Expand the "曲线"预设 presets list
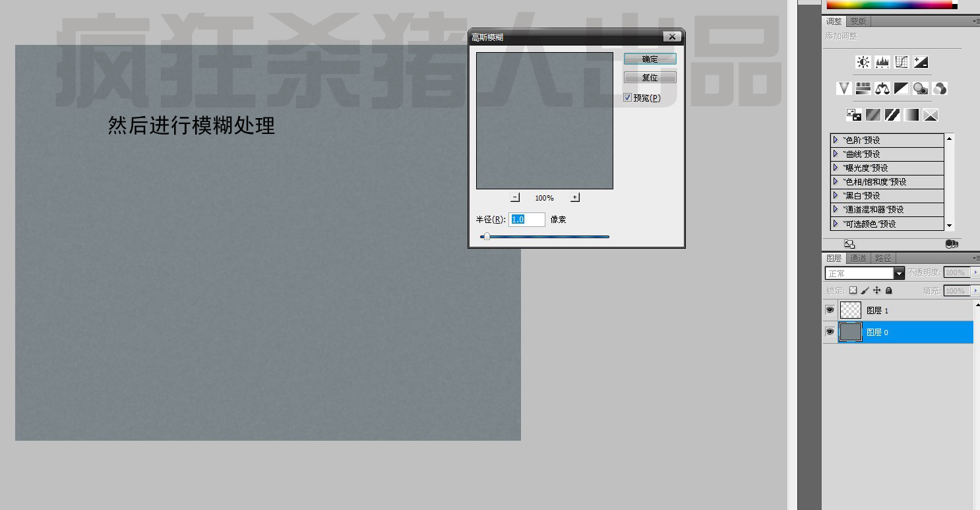The image size is (980, 510). click(836, 154)
